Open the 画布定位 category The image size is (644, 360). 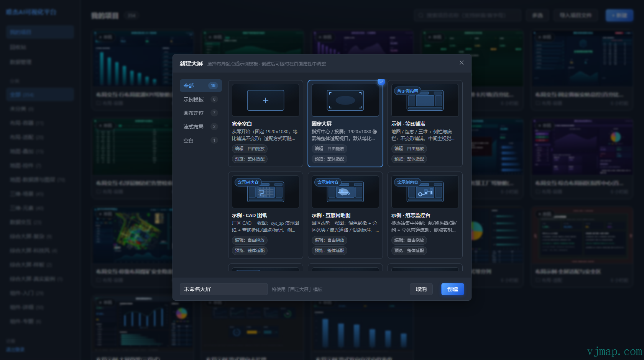pyautogui.click(x=200, y=113)
